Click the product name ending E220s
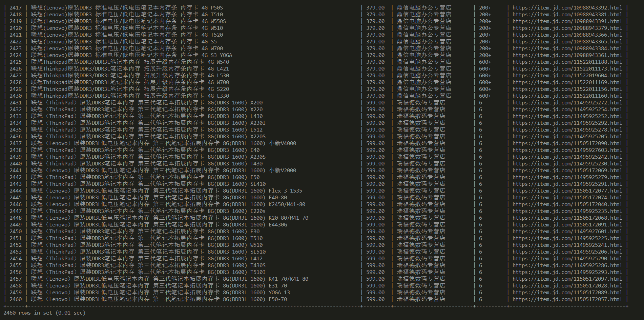Image resolution: width=644 pixels, height=320 pixels. pos(148,211)
